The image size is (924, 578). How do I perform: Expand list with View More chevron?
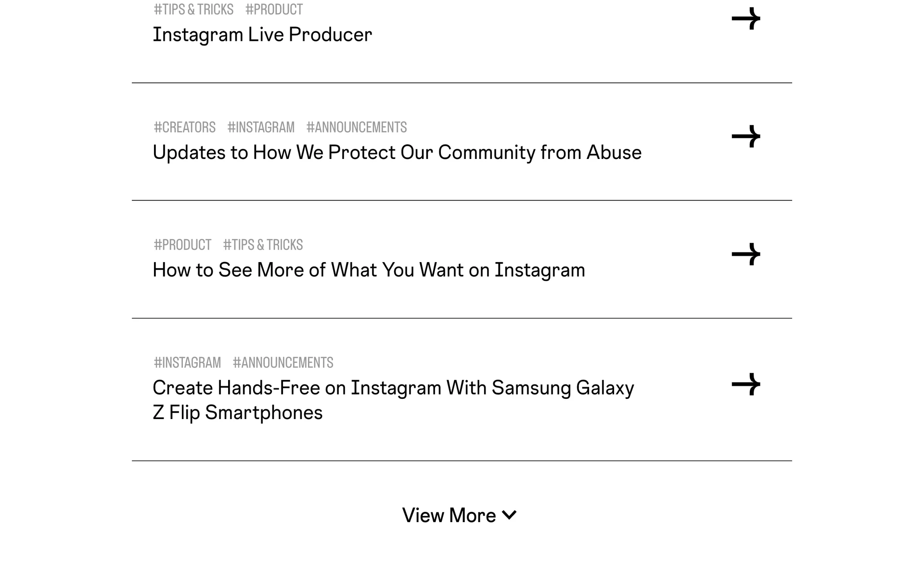click(x=509, y=515)
